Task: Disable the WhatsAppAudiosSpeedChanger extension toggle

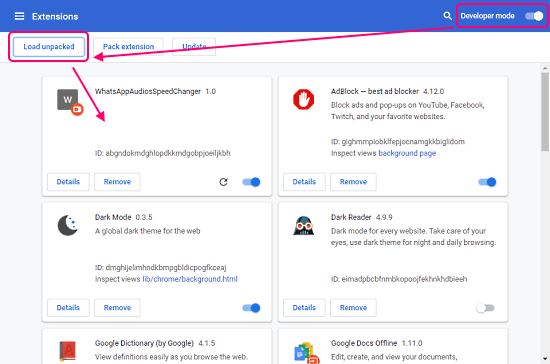Action: pyautogui.click(x=251, y=182)
